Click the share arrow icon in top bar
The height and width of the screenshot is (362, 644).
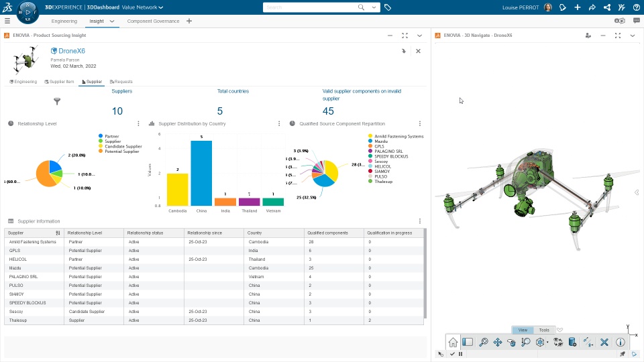pyautogui.click(x=592, y=7)
